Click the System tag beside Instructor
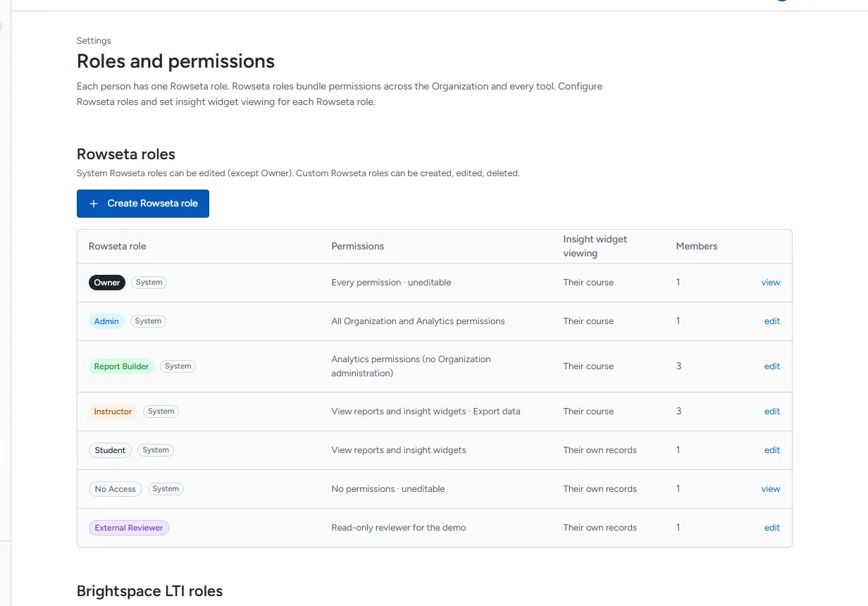Viewport: 868px width, 606px height. [x=161, y=412]
